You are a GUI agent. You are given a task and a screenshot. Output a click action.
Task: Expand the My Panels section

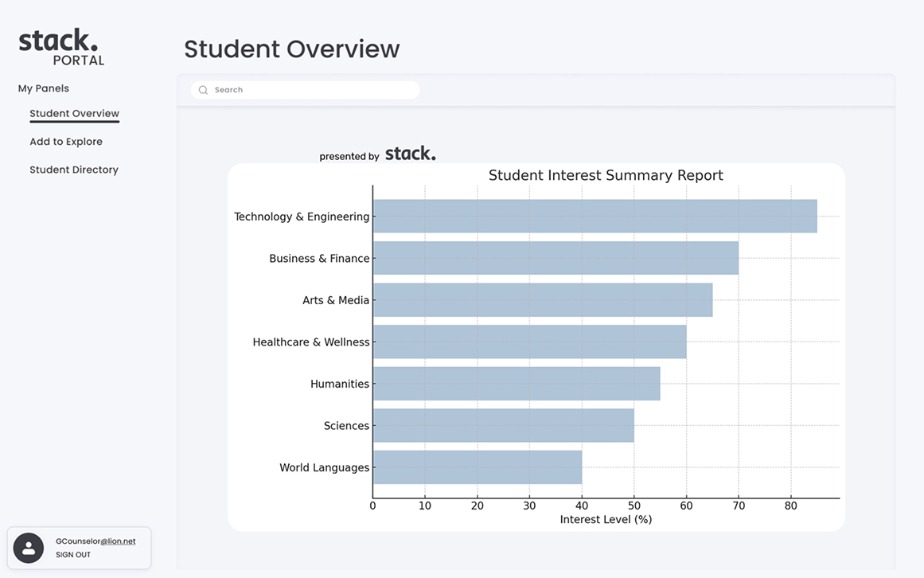coord(44,88)
